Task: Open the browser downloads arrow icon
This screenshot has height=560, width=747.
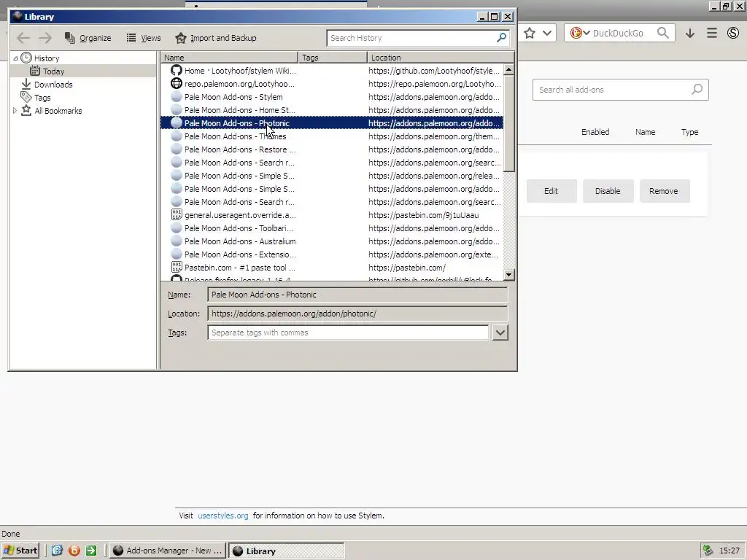Action: point(690,34)
